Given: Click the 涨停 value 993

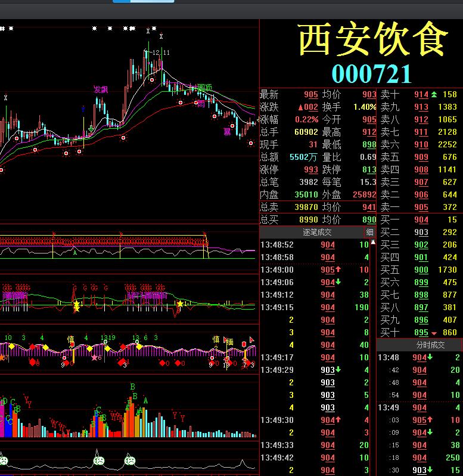Looking at the screenshot, I should point(311,169).
